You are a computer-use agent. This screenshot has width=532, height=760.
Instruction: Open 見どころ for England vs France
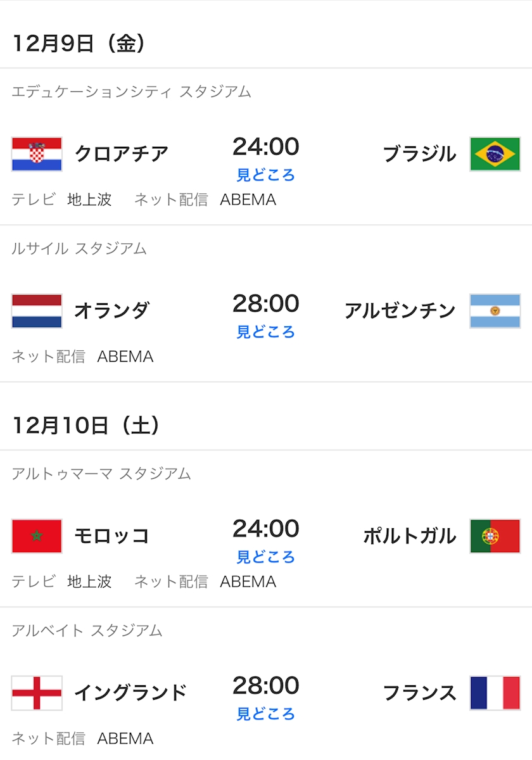[266, 714]
